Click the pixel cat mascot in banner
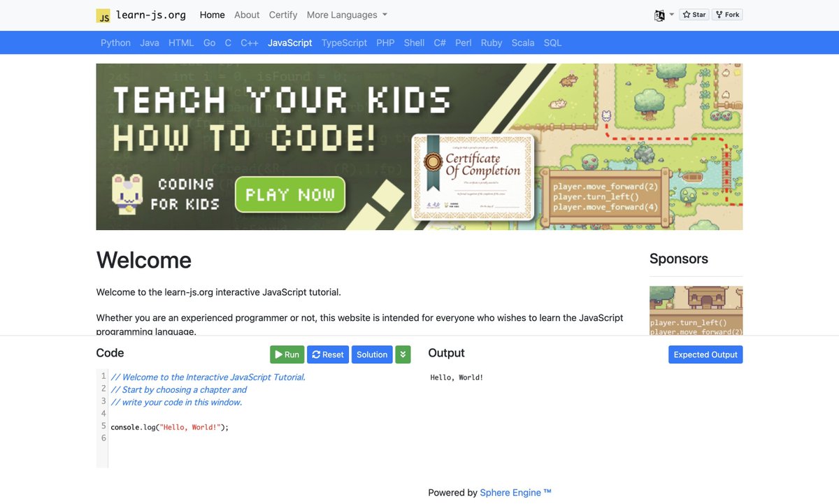Screen dimensions: 839x504 [127, 193]
